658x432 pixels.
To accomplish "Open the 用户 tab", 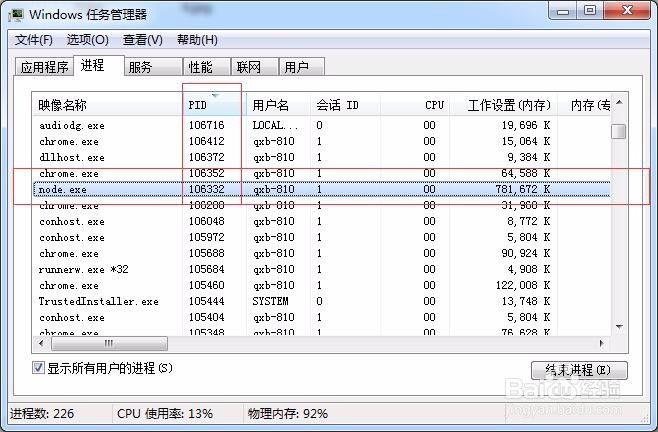I will click(302, 67).
